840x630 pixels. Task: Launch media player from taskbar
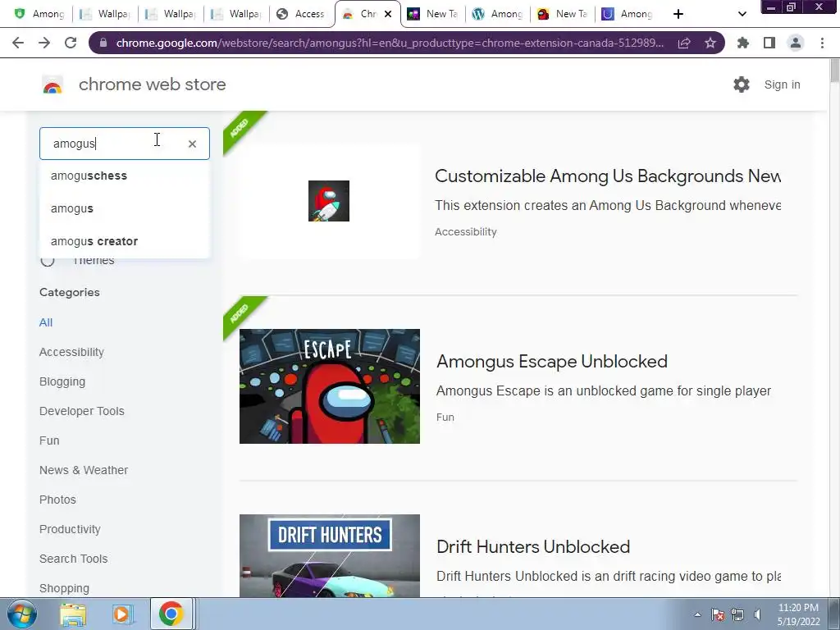tap(121, 614)
